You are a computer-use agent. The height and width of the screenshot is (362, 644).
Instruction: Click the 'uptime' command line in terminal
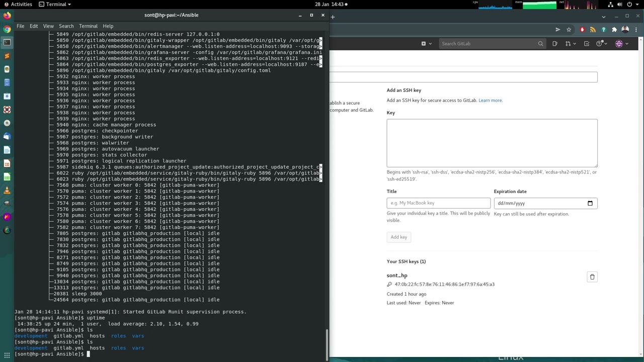click(60, 318)
